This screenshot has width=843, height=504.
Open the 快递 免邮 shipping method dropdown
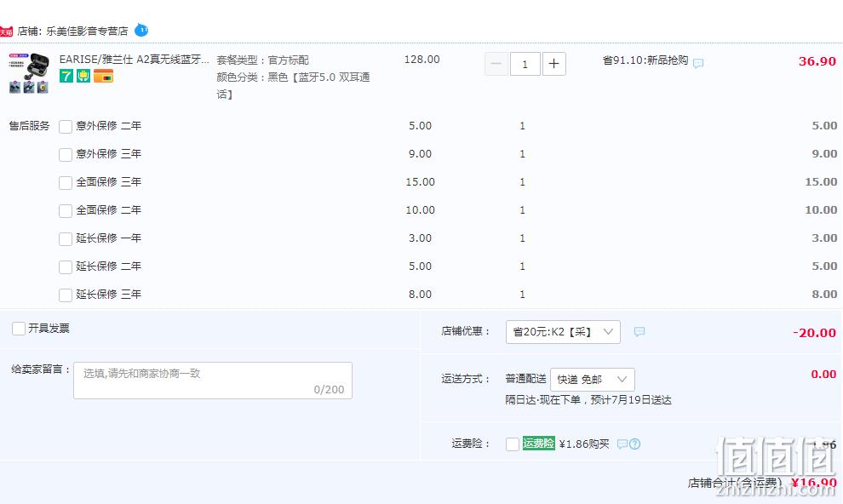593,380
